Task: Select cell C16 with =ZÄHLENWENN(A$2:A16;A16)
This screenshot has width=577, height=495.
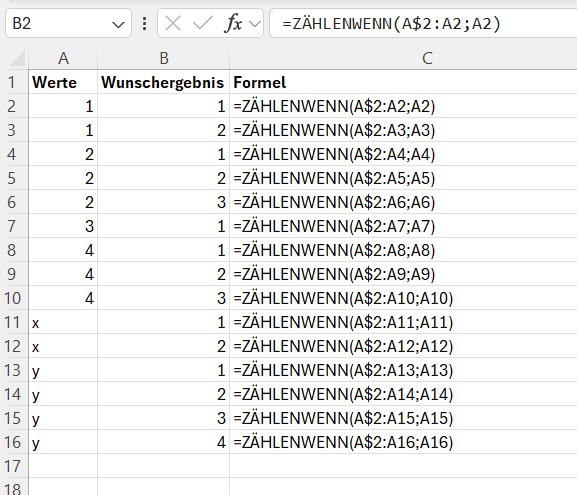Action: [403, 442]
